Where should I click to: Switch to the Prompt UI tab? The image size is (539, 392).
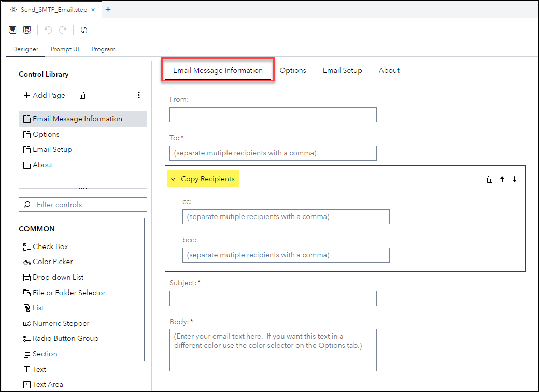click(65, 49)
